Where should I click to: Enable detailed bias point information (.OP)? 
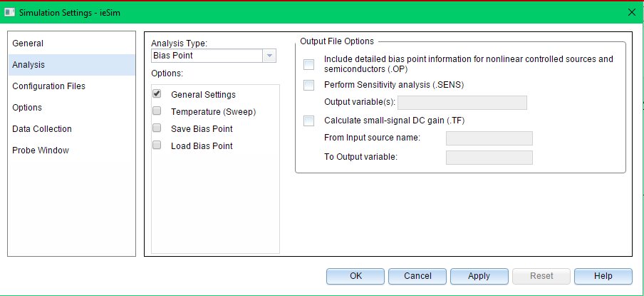(309, 64)
